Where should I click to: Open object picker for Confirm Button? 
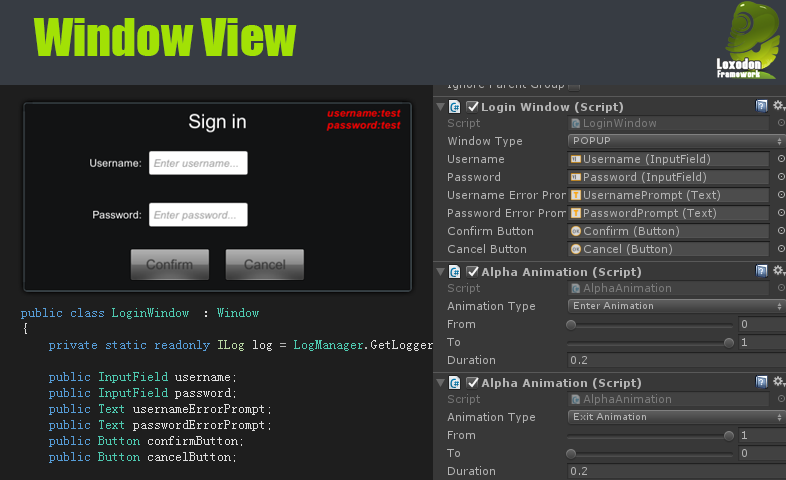tap(781, 231)
